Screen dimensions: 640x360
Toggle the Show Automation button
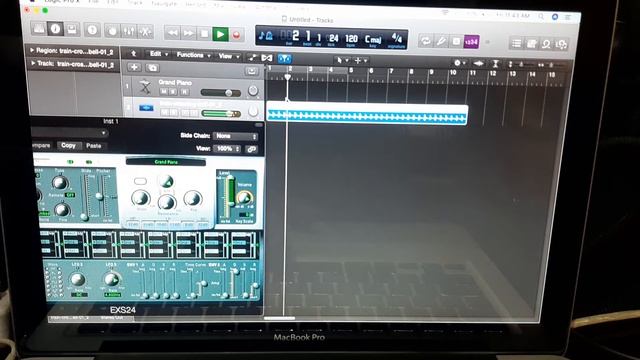pos(252,58)
